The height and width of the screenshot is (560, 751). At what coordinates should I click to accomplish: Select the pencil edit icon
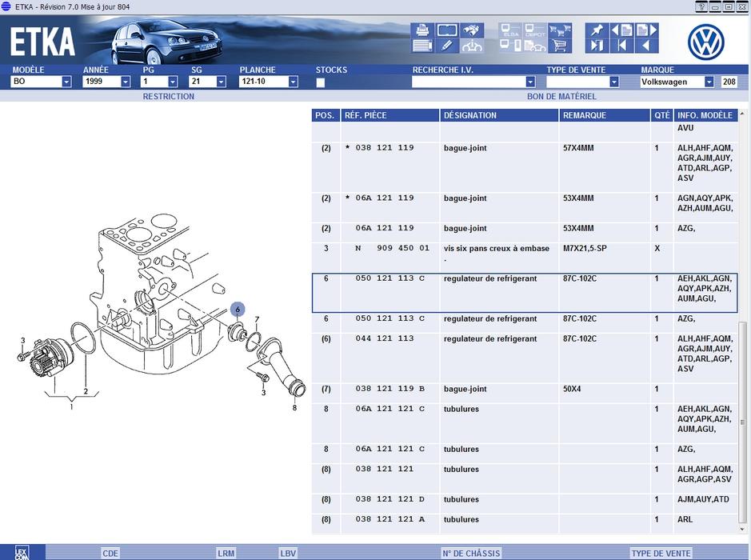(x=447, y=46)
